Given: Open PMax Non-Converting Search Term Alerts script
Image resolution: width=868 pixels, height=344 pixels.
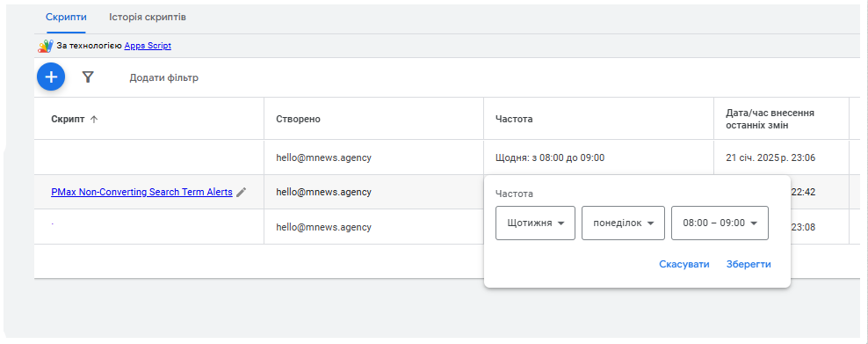Looking at the screenshot, I should (x=141, y=192).
